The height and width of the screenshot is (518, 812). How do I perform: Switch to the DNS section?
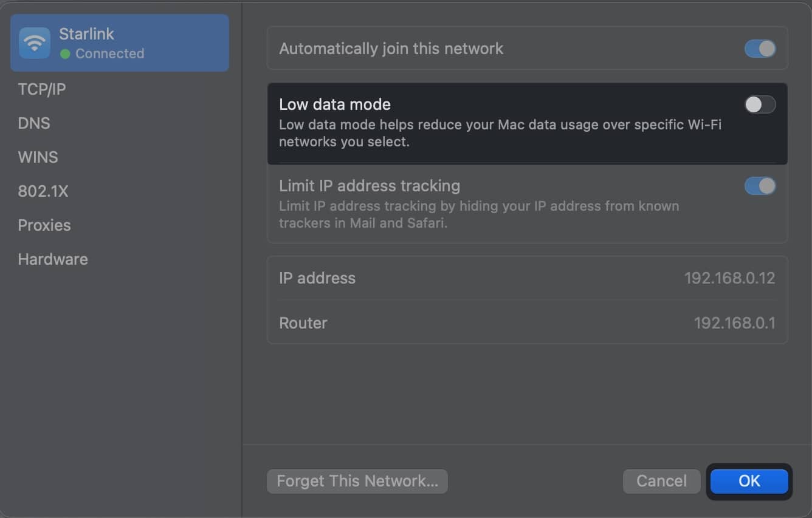click(34, 123)
